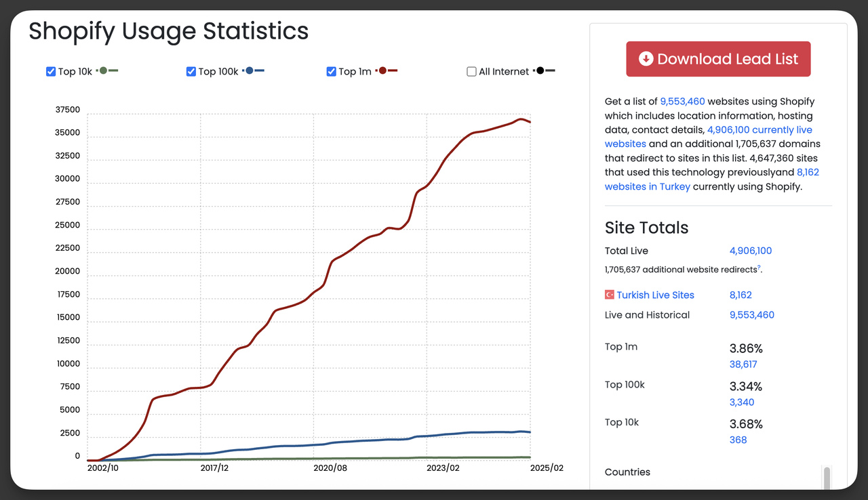Click the Top 100k 3,340 count link
Image resolution: width=868 pixels, height=500 pixels.
742,402
